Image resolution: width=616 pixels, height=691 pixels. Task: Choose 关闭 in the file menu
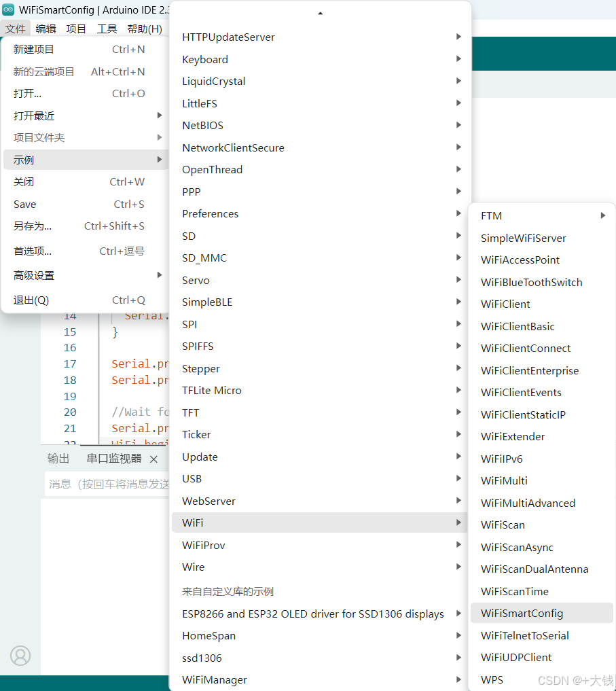(x=86, y=181)
